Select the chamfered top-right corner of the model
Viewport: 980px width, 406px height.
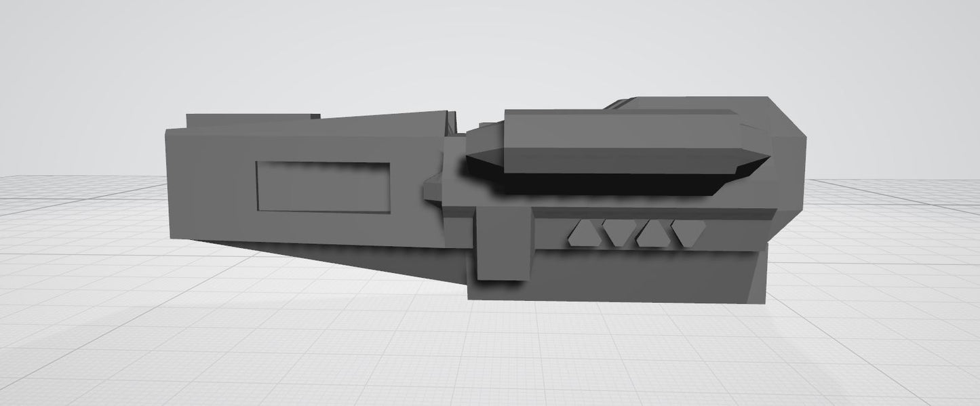(787, 119)
